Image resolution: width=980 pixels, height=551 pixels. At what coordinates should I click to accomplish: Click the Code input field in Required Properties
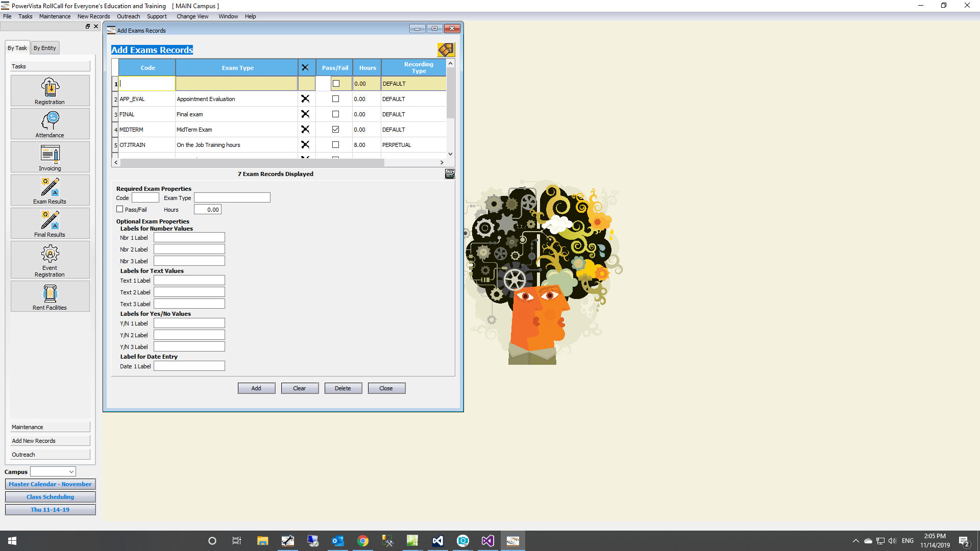point(145,197)
